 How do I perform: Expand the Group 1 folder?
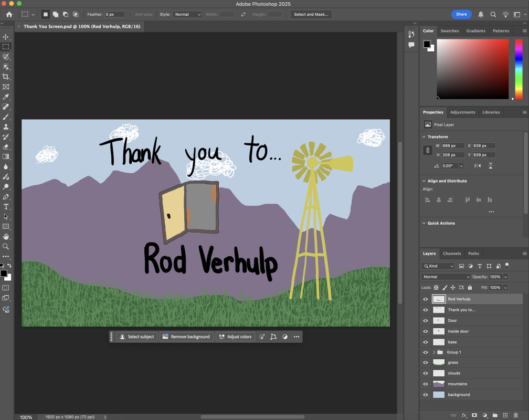(x=433, y=352)
